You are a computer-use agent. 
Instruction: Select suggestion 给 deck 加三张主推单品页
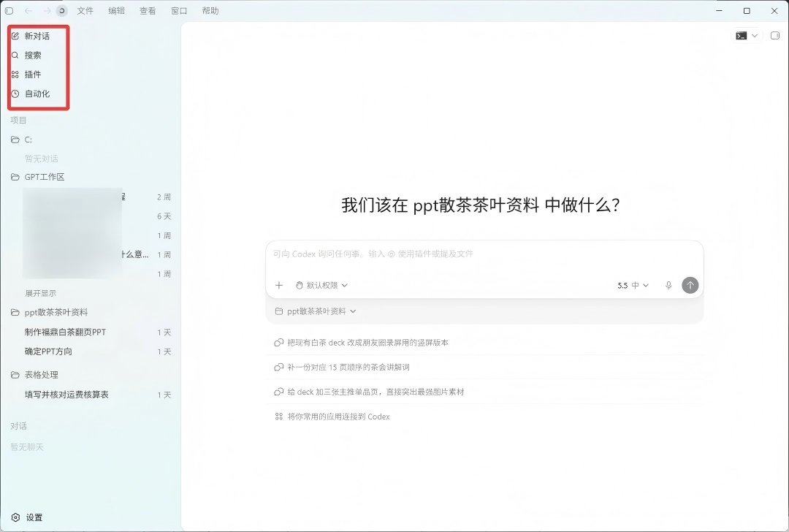[484, 392]
